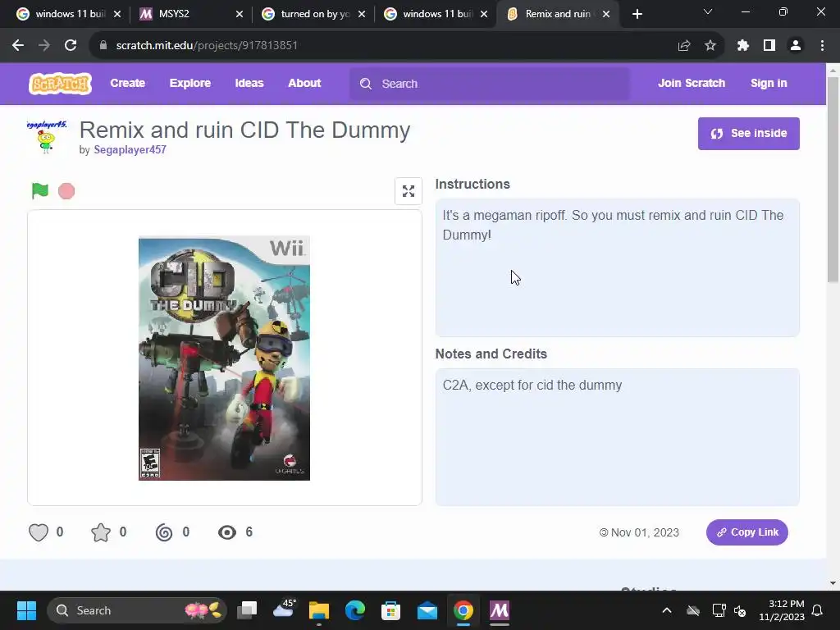
Task: Open the tab search dropdown chevron
Action: click(x=708, y=11)
